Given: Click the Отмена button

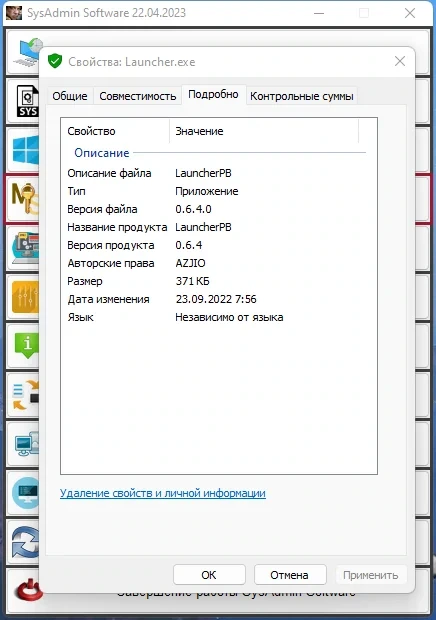Looking at the screenshot, I should (290, 575).
